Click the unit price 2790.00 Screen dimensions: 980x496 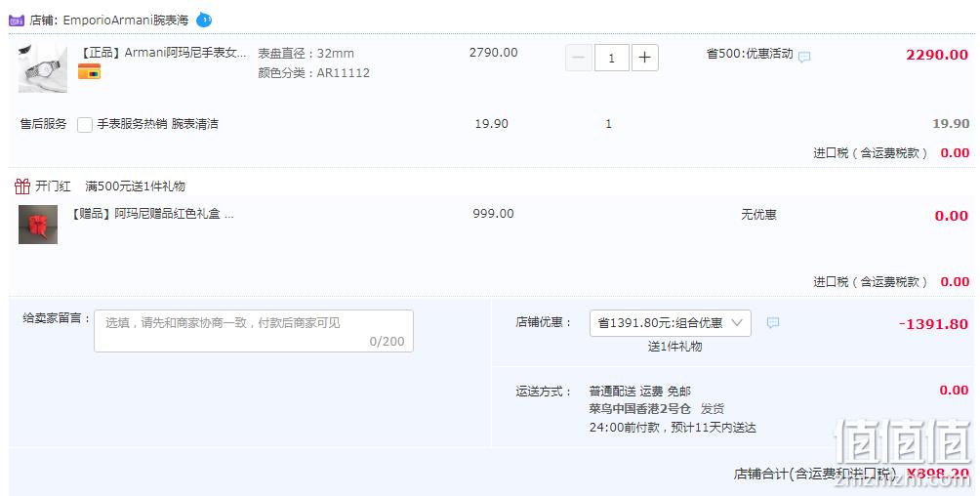(x=494, y=53)
